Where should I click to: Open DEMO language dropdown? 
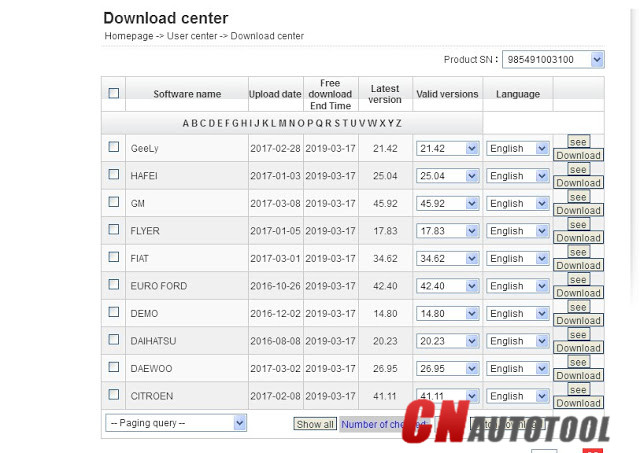pyautogui.click(x=518, y=314)
